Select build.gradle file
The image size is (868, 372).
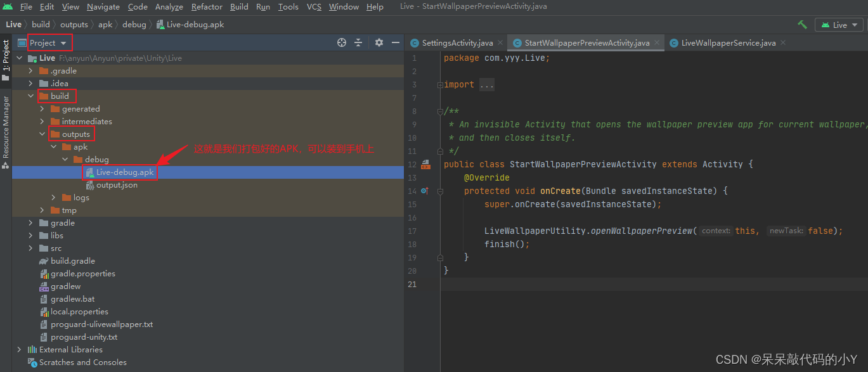pyautogui.click(x=208, y=261)
